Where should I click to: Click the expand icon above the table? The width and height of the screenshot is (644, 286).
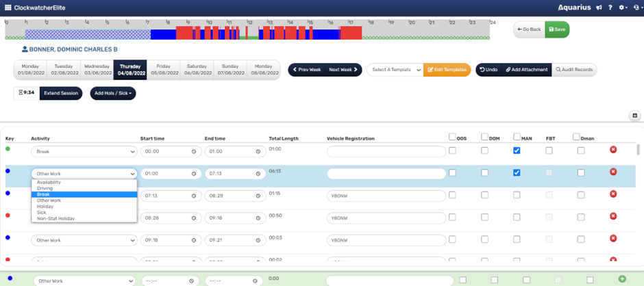point(634,116)
